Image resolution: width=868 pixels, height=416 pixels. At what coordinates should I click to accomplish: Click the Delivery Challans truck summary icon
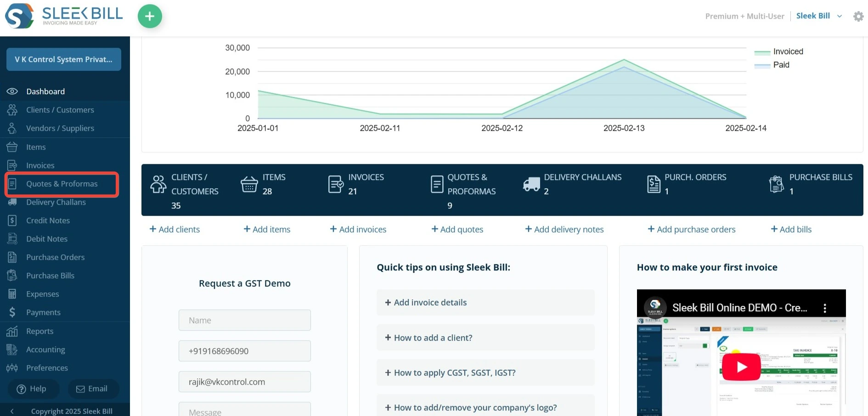[531, 184]
